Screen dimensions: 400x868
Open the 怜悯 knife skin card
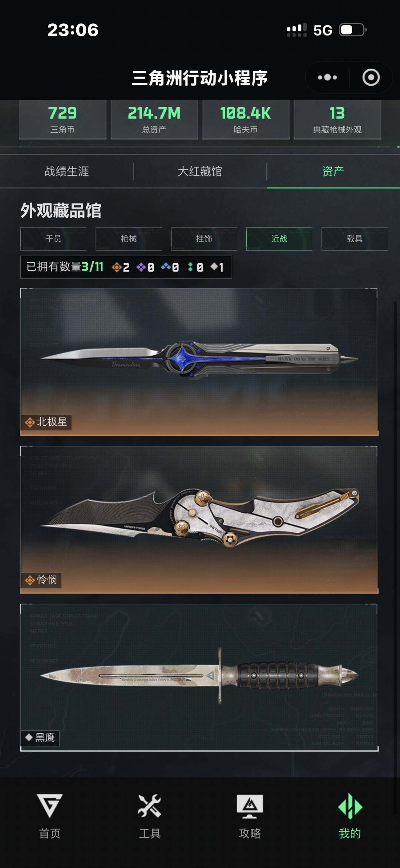(199, 519)
